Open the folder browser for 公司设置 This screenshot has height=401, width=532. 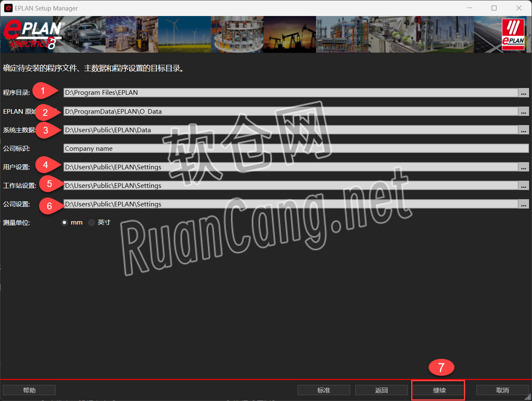(x=523, y=204)
